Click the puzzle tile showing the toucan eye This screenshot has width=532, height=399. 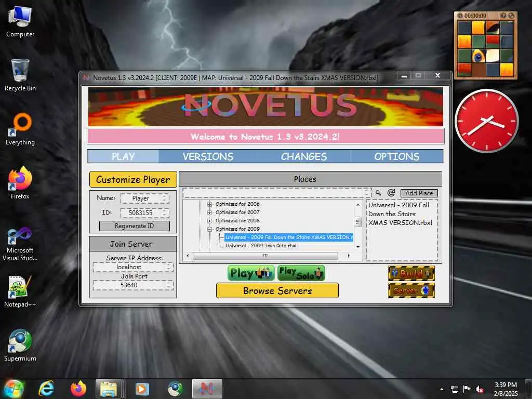pyautogui.click(x=478, y=56)
